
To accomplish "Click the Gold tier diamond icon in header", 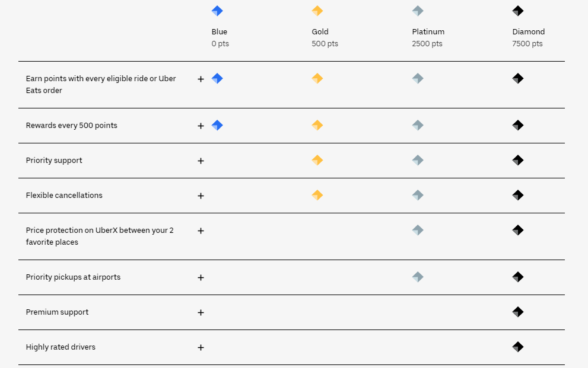I will (317, 11).
